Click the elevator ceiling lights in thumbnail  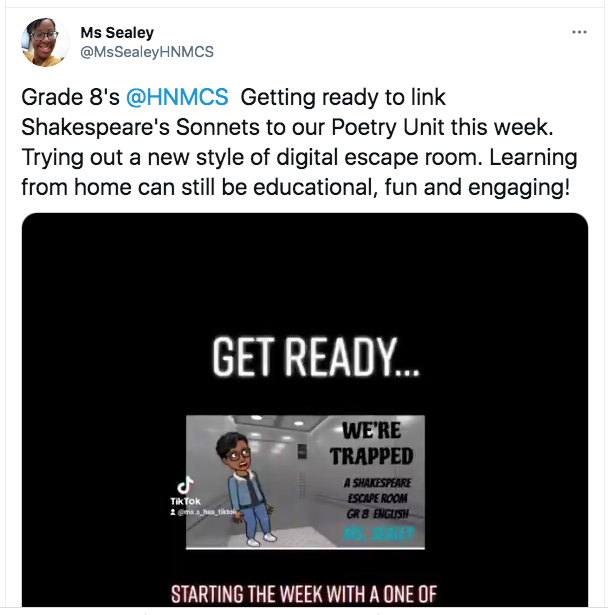click(x=277, y=422)
